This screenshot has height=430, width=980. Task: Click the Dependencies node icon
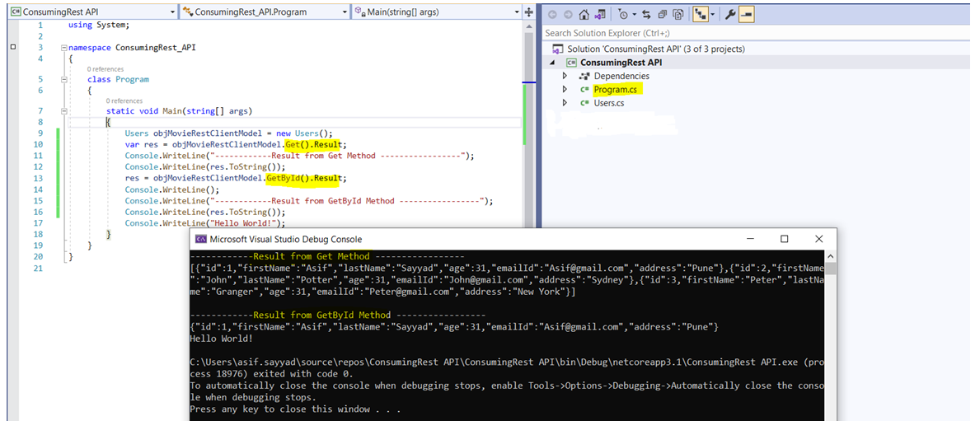(x=584, y=77)
